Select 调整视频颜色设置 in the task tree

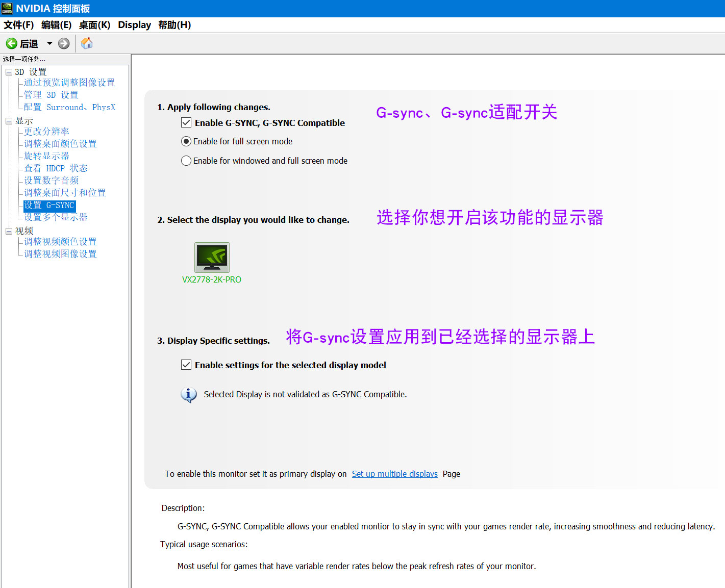pyautogui.click(x=59, y=241)
